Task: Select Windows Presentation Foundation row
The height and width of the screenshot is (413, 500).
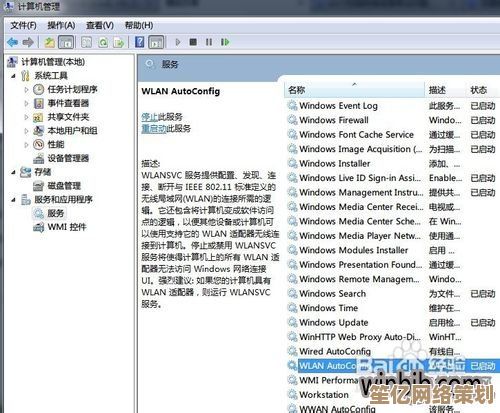Action: (393, 265)
